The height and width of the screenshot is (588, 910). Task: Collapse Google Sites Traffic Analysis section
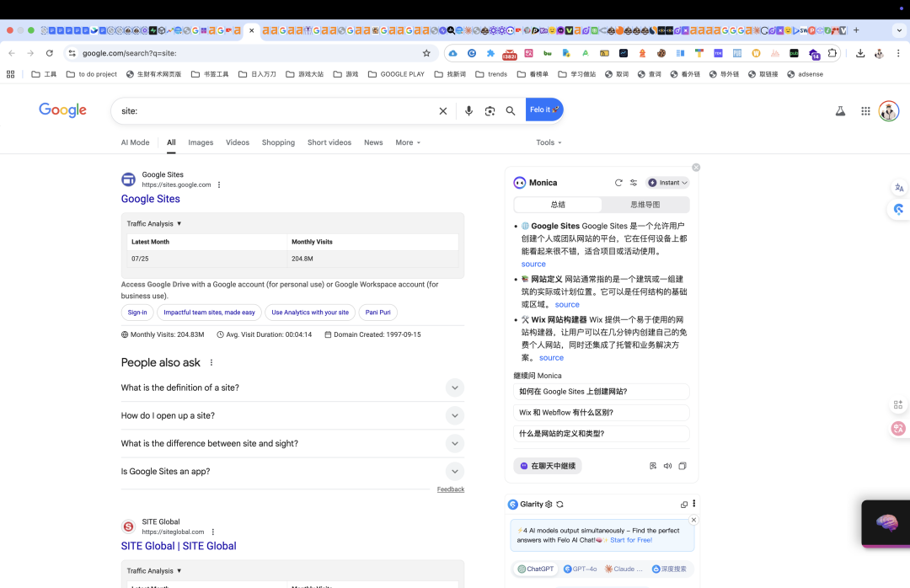[154, 223]
